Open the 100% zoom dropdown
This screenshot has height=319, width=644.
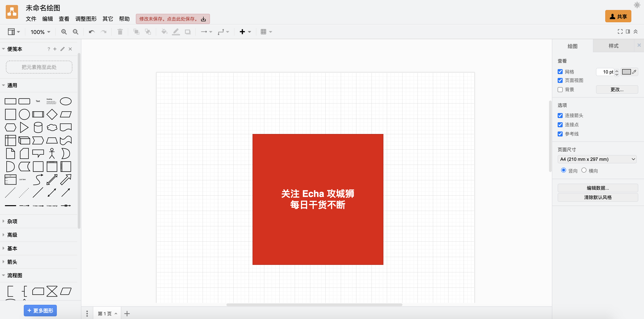click(x=40, y=32)
